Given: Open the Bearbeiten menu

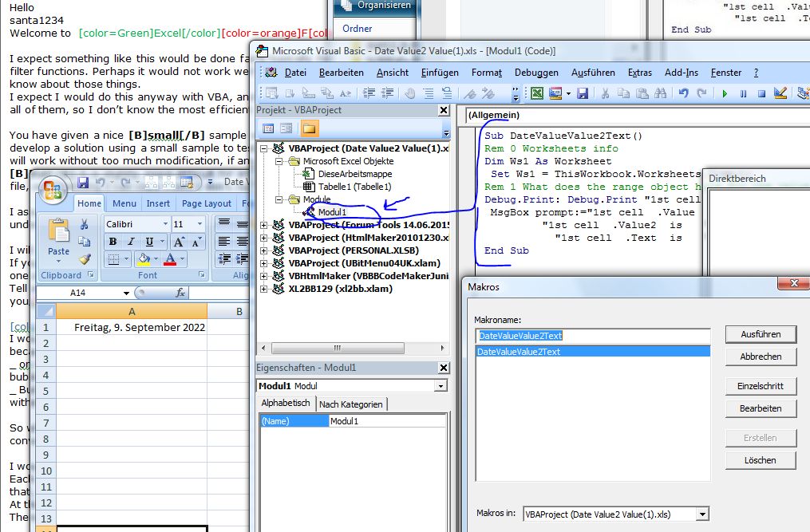Looking at the screenshot, I should [342, 73].
